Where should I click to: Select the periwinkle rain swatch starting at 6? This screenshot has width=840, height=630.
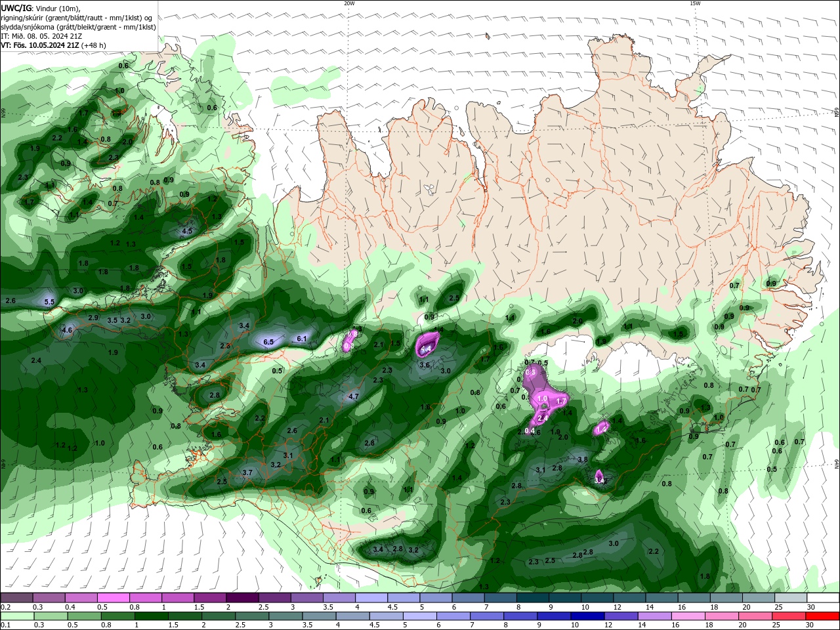point(453,616)
